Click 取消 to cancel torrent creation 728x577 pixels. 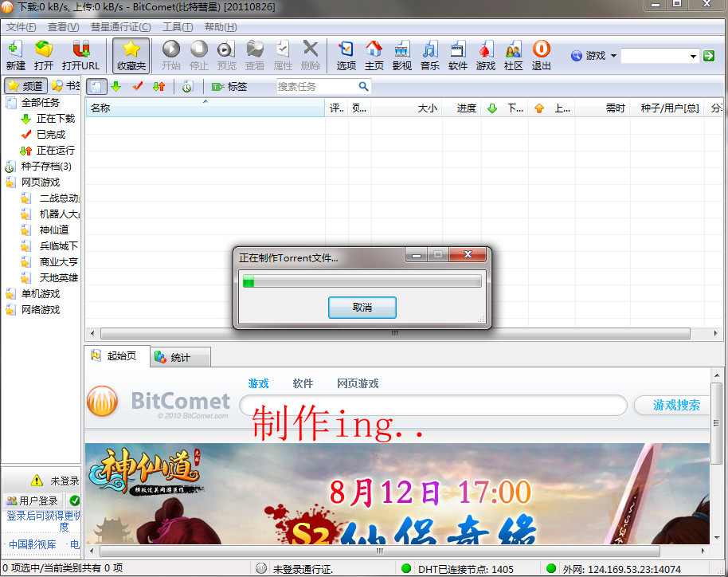(362, 307)
